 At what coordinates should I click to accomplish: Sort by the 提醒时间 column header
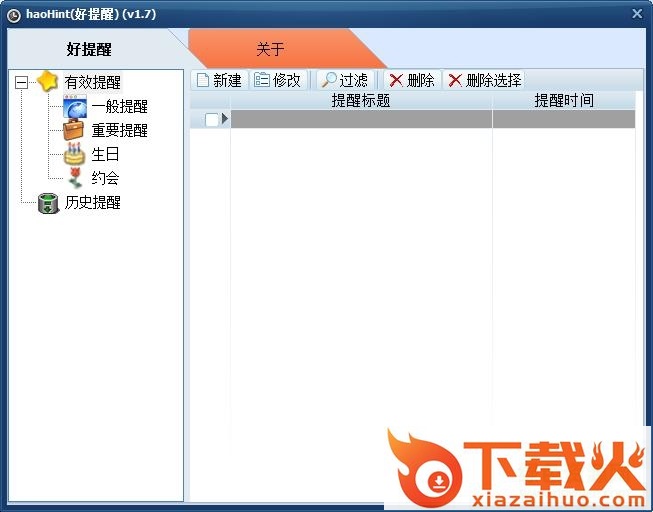(x=564, y=100)
